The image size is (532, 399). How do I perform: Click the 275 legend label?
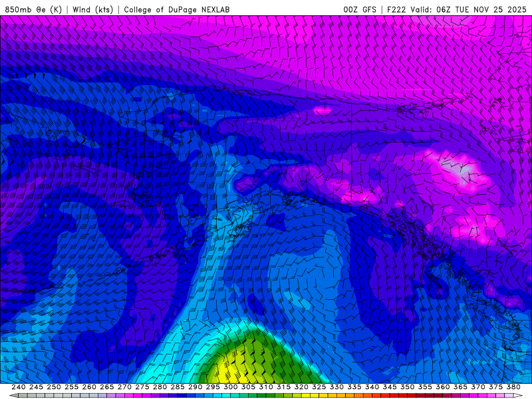point(142,387)
